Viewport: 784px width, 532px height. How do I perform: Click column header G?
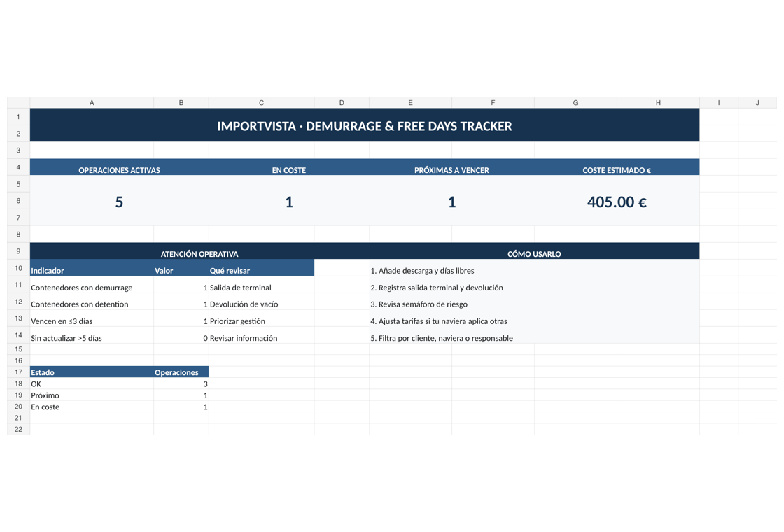point(575,102)
